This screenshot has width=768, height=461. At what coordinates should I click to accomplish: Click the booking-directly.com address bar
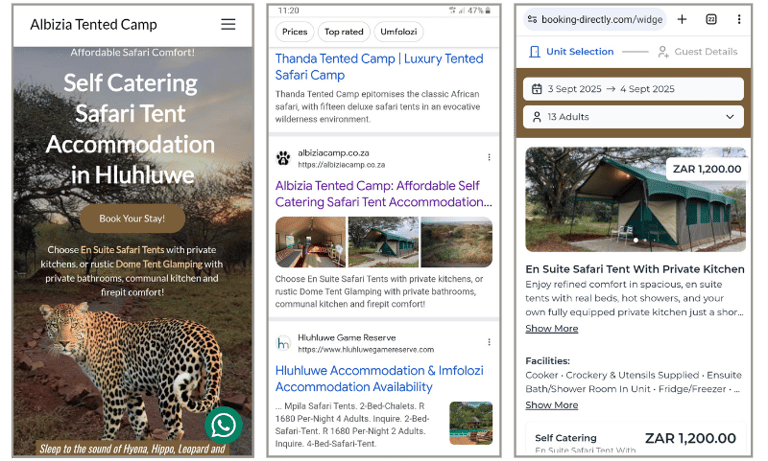tap(595, 20)
